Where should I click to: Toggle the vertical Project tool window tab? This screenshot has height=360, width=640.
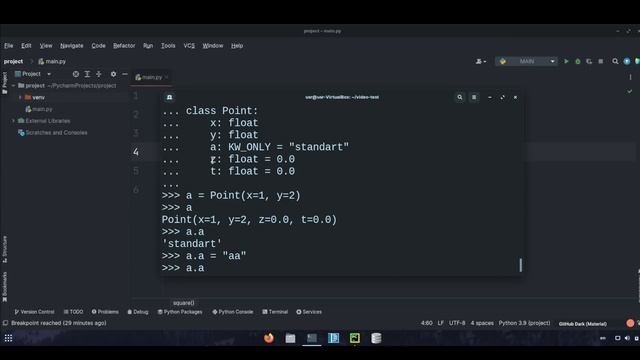point(4,83)
